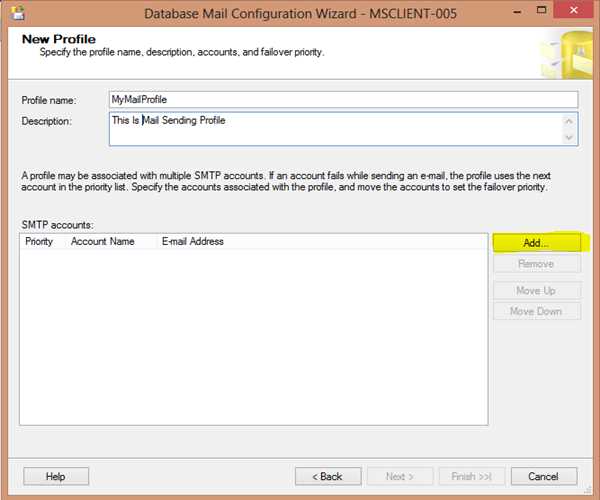Click the Add... button for SMTP accounts
This screenshot has height=500, width=600.
536,243
